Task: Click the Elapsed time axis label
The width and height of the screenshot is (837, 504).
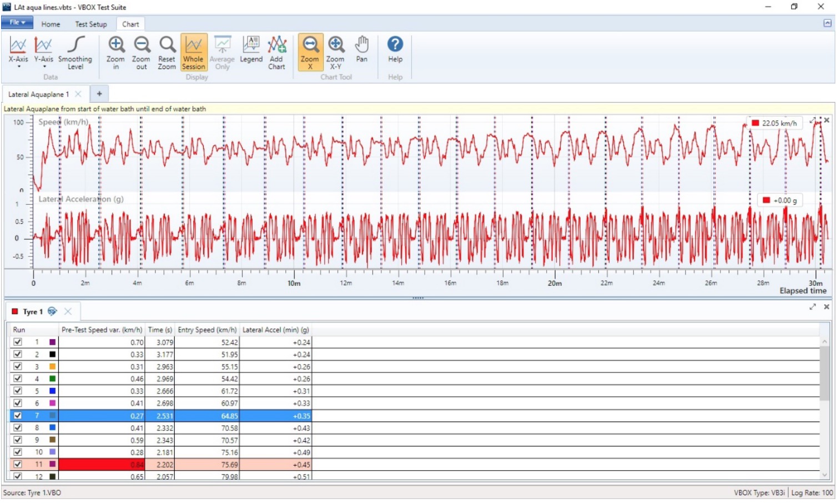Action: [803, 291]
